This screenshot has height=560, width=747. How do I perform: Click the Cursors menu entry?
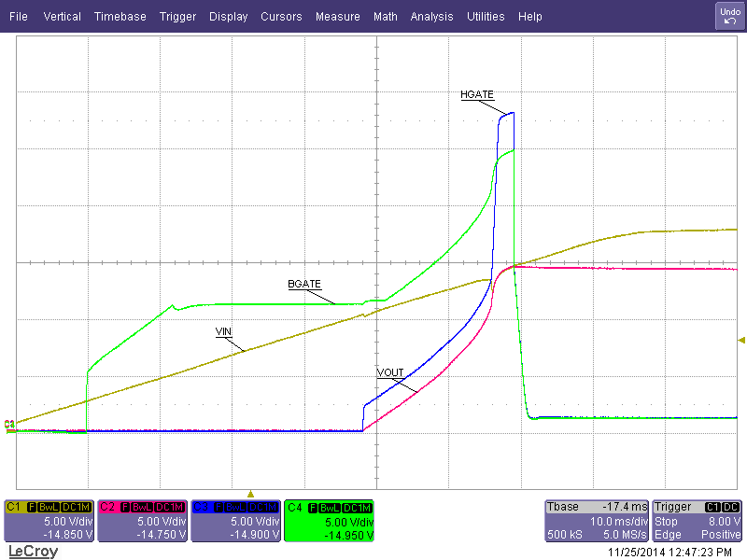(x=281, y=16)
